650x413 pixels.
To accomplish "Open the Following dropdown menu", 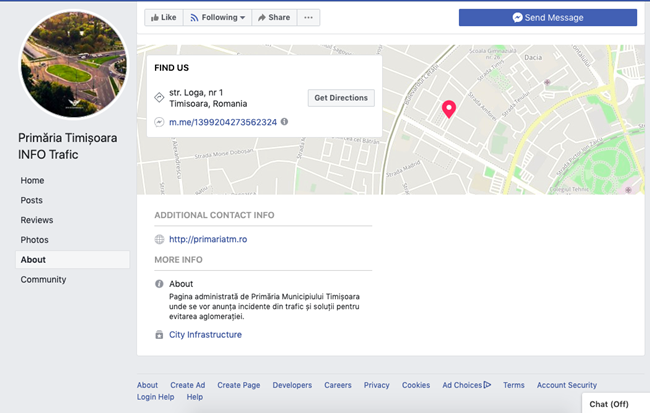I will pyautogui.click(x=217, y=17).
